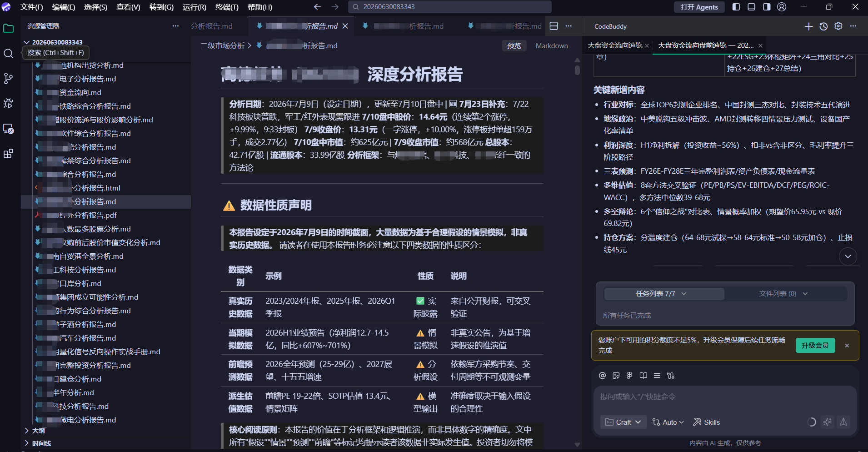868x452 pixels.
Task: Click the enhance prompt sparkle button
Action: point(827,422)
